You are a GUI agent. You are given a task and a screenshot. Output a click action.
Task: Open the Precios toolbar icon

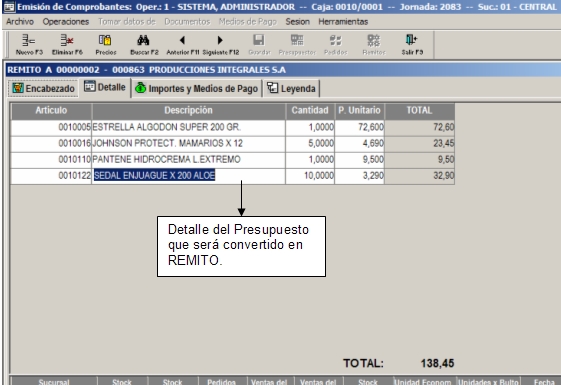coord(106,45)
